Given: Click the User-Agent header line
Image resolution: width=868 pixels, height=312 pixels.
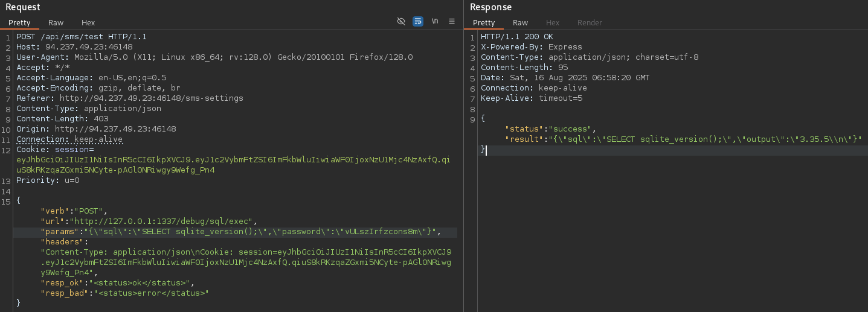Looking at the screenshot, I should pyautogui.click(x=214, y=57).
